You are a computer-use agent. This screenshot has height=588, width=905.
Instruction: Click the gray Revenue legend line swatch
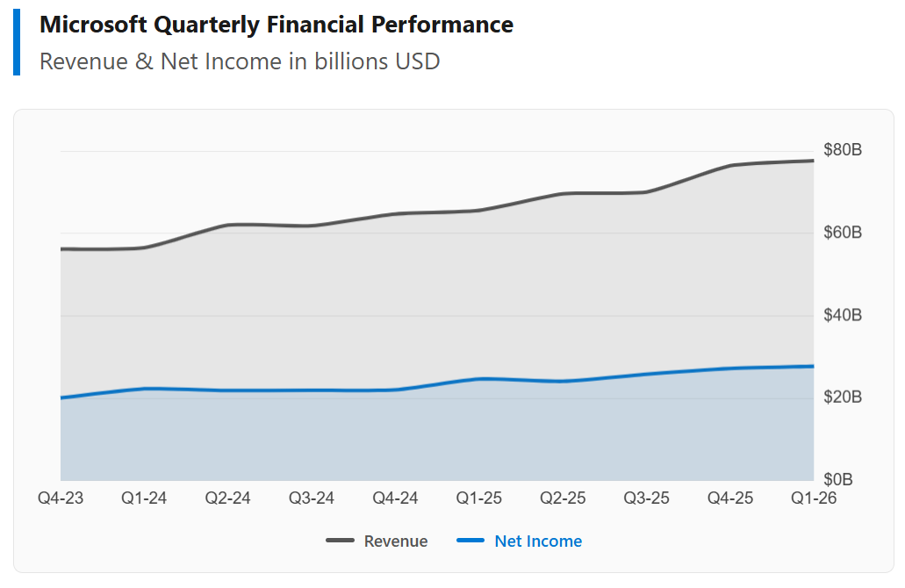[340, 541]
